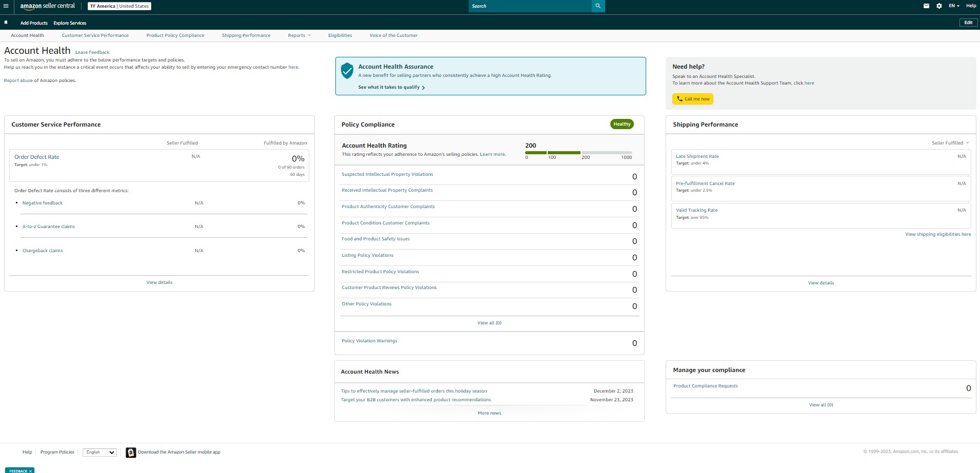Go to the Shipping Performance tab
The image size is (980, 473).
point(246,35)
